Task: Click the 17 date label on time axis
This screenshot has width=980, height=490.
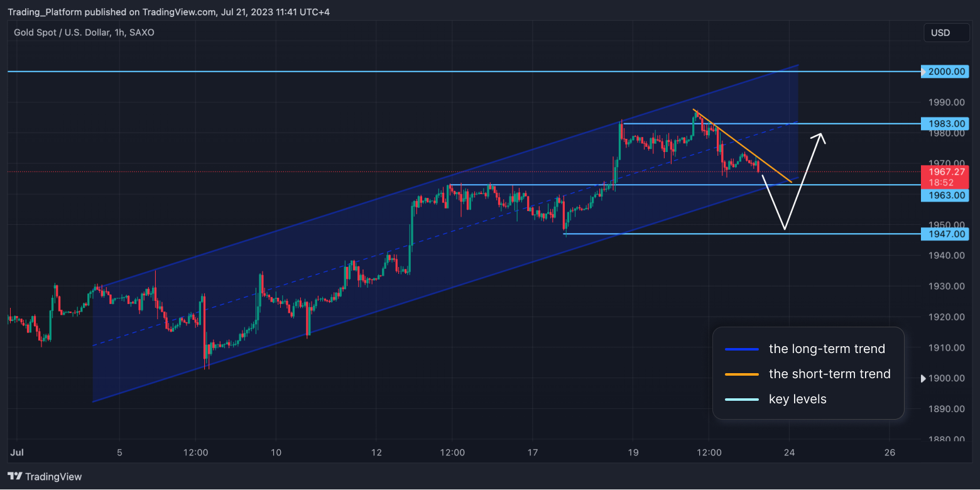Action: tap(532, 452)
